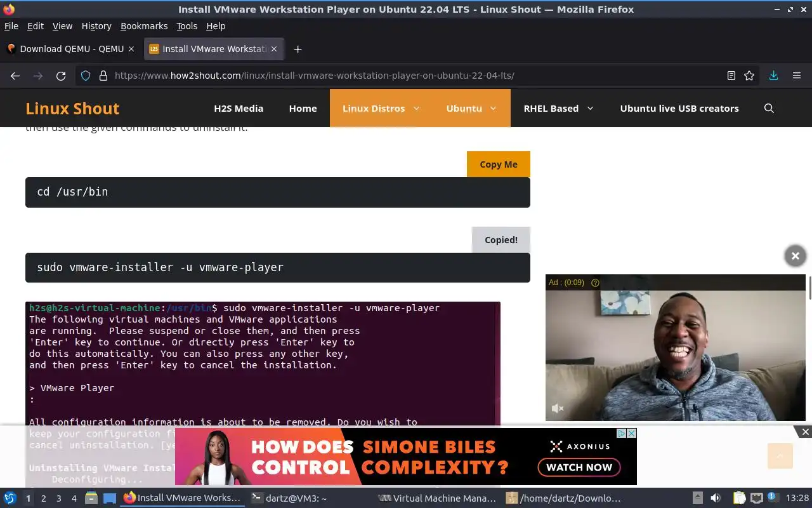The width and height of the screenshot is (812, 508).
Task: Switch to Virtual Machine Manager taskbar window
Action: coord(436,498)
